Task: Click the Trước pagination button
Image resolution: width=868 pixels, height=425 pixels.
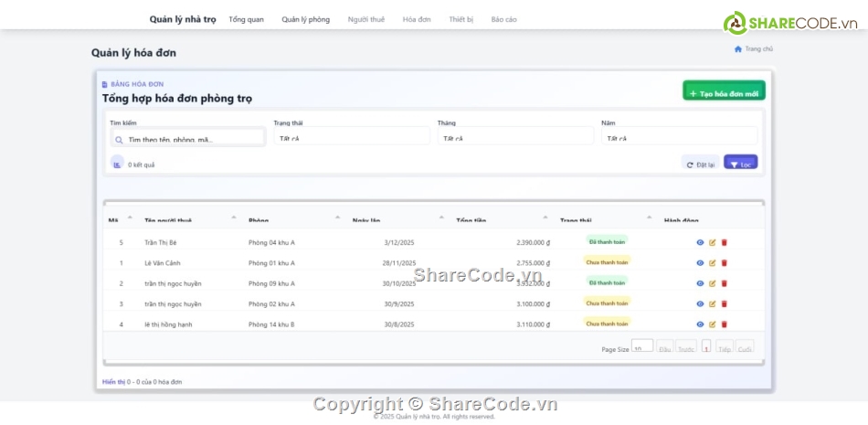Action: point(686,346)
